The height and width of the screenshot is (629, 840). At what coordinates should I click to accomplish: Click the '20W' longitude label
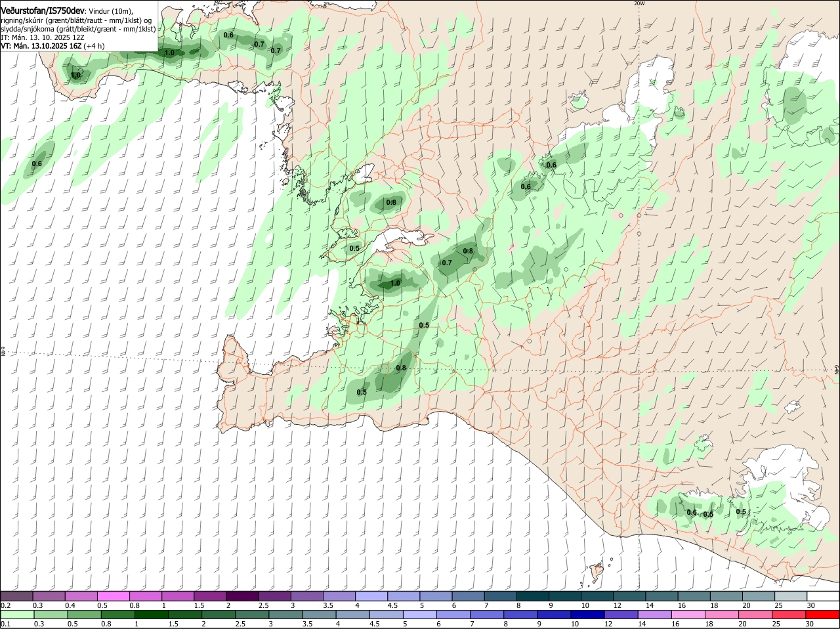point(639,3)
